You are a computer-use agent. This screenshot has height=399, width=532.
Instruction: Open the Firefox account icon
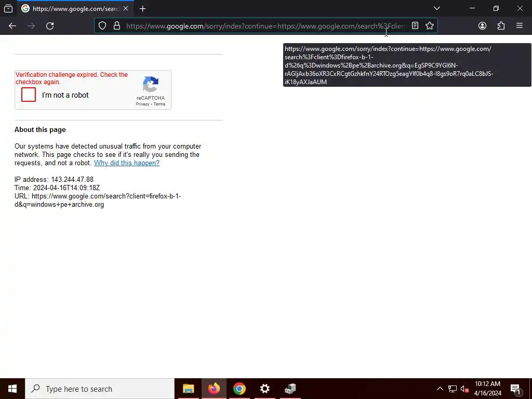click(x=482, y=26)
